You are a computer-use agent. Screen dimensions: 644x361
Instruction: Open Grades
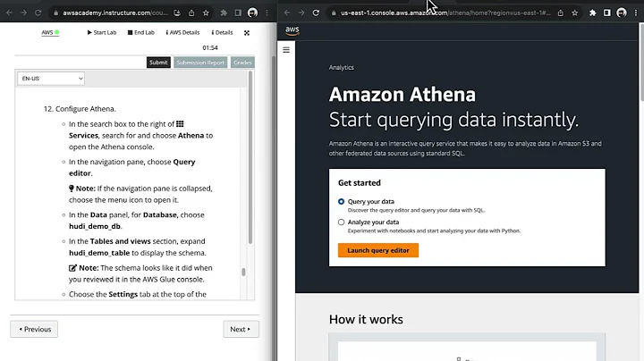point(242,63)
